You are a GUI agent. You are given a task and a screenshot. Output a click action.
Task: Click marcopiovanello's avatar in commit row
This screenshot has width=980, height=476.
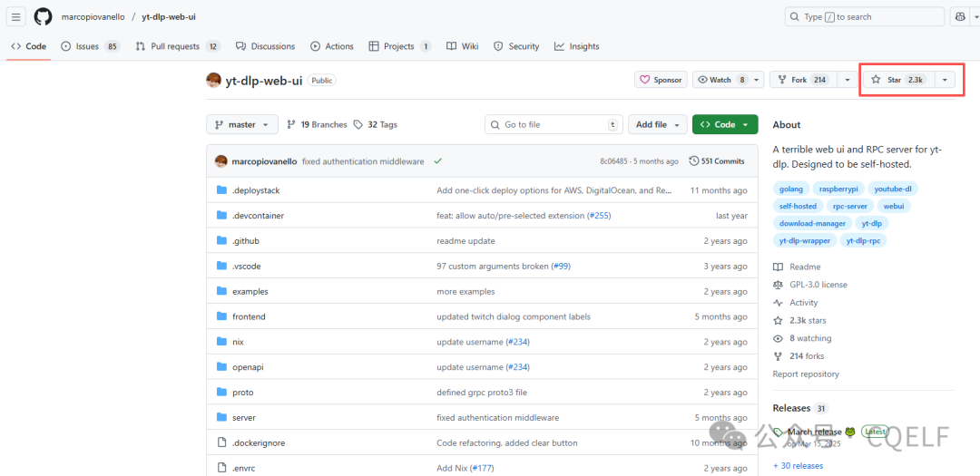point(220,161)
